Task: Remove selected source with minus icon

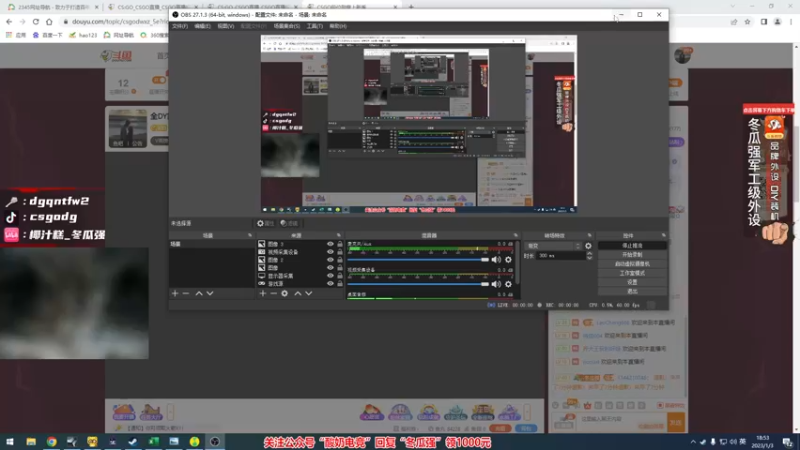Action: click(273, 293)
